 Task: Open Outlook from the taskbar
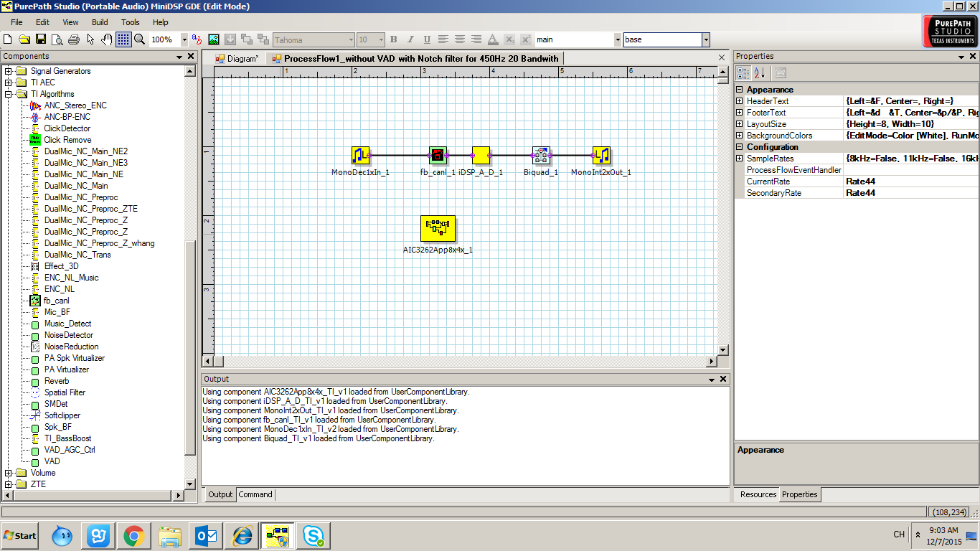[x=207, y=535]
